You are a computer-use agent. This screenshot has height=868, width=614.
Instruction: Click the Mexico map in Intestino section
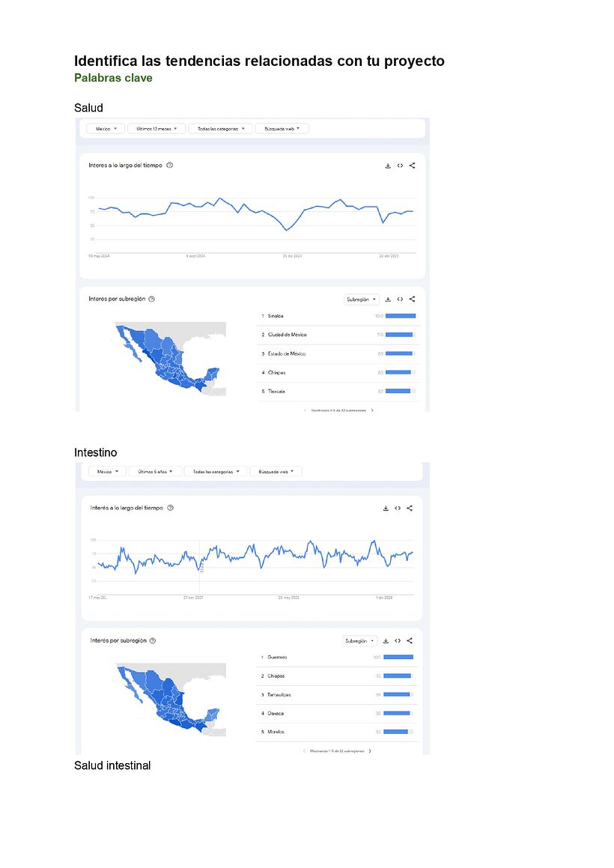pos(171,699)
